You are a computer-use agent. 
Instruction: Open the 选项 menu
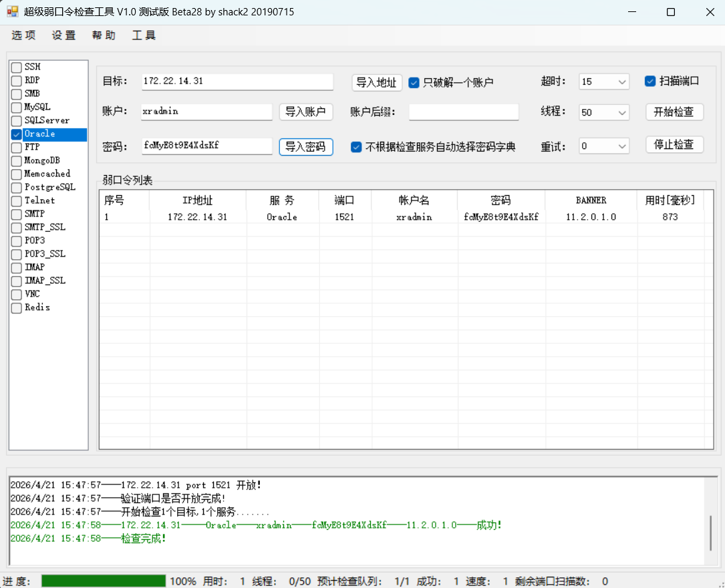23,35
